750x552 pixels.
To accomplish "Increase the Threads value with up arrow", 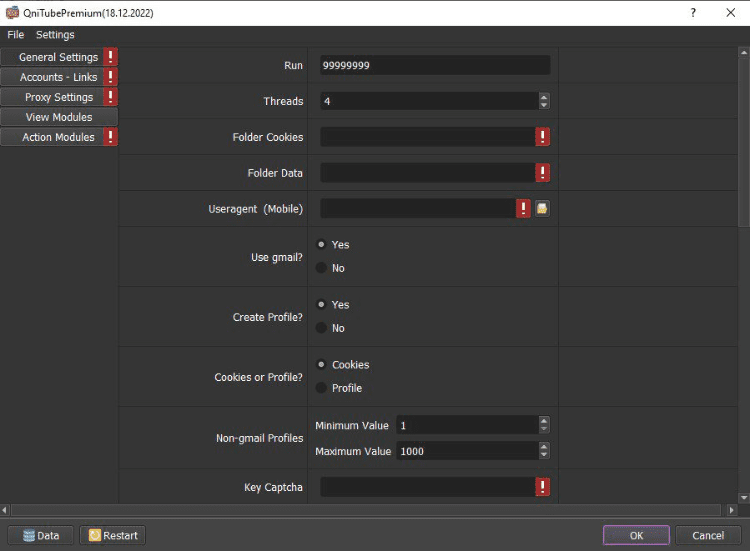I will click(544, 97).
